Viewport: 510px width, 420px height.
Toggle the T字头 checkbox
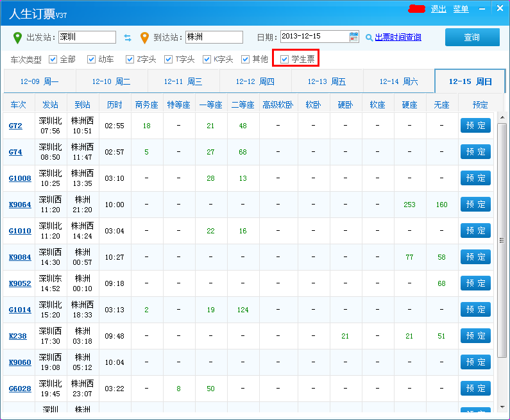pyautogui.click(x=168, y=59)
